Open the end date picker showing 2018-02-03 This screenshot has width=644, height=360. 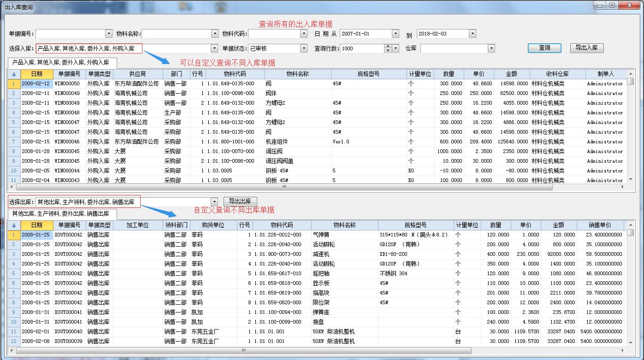(472, 34)
